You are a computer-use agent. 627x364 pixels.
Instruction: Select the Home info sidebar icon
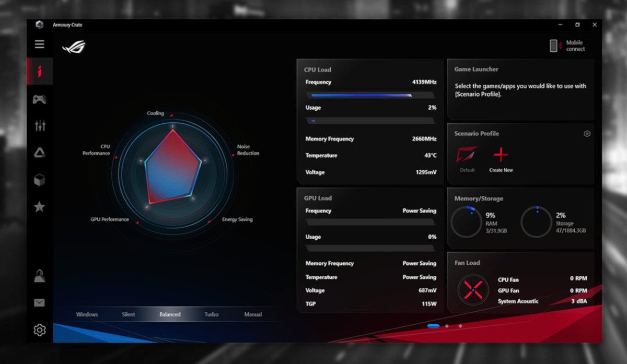(40, 71)
